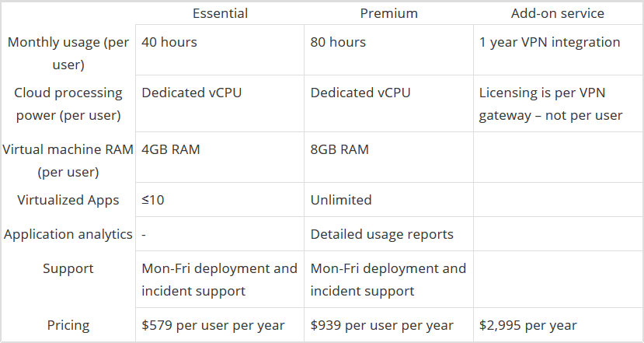
Task: Select $939 per user per year price
Action: coord(382,325)
